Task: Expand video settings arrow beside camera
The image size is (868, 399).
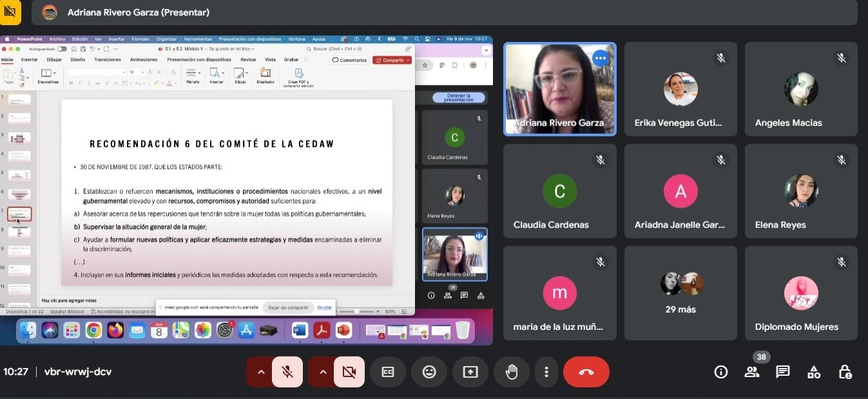Action: point(322,372)
